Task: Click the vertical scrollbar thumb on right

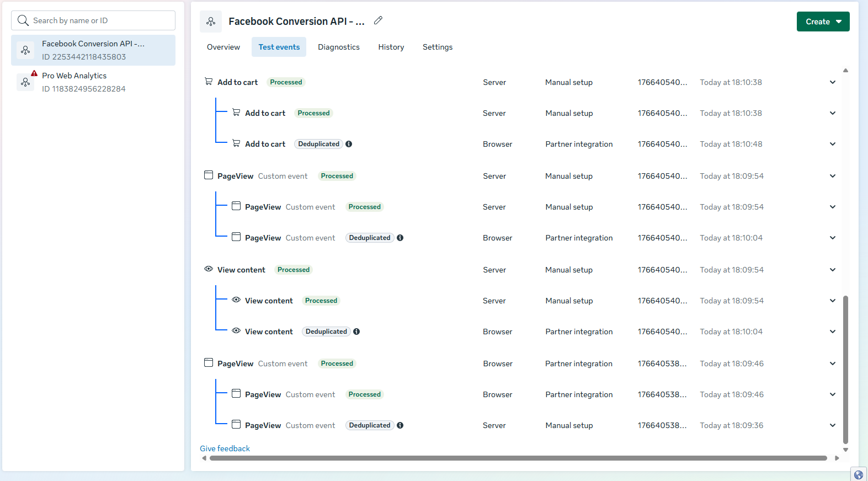Action: (845, 370)
